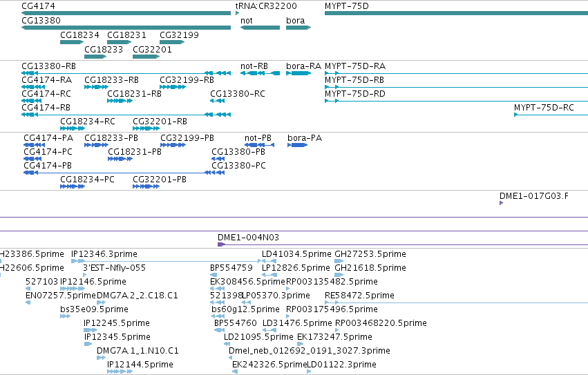Select EST GH27253.5prime

pyautogui.click(x=339, y=260)
